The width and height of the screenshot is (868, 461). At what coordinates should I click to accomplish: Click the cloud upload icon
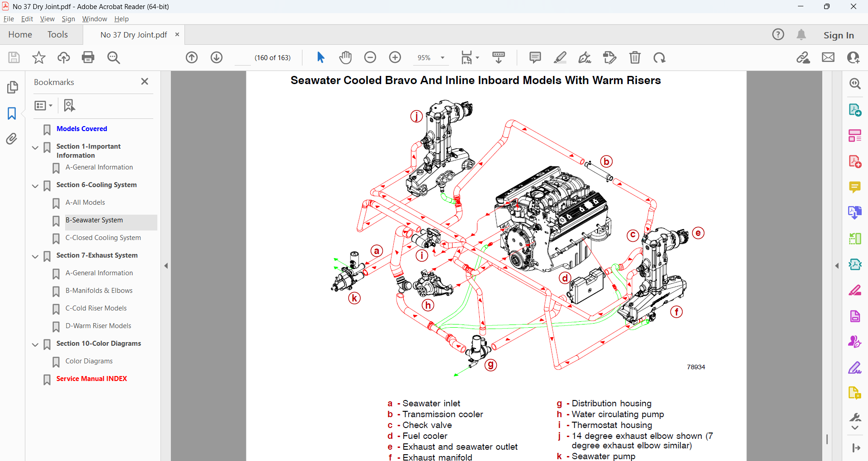(64, 57)
